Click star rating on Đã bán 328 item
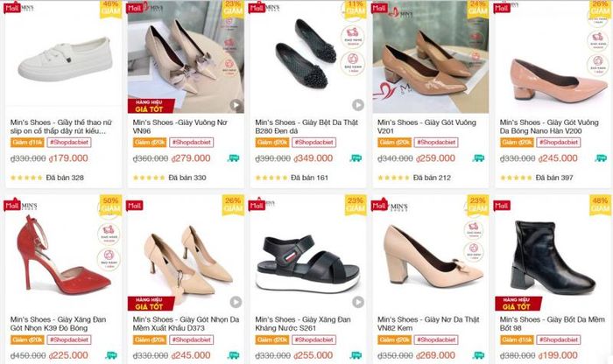This screenshot has height=364, width=613. tap(25, 178)
